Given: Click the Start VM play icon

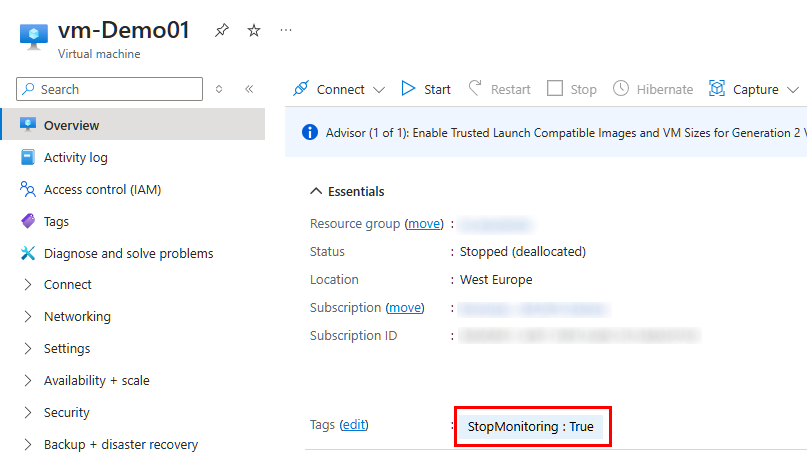Looking at the screenshot, I should point(408,89).
